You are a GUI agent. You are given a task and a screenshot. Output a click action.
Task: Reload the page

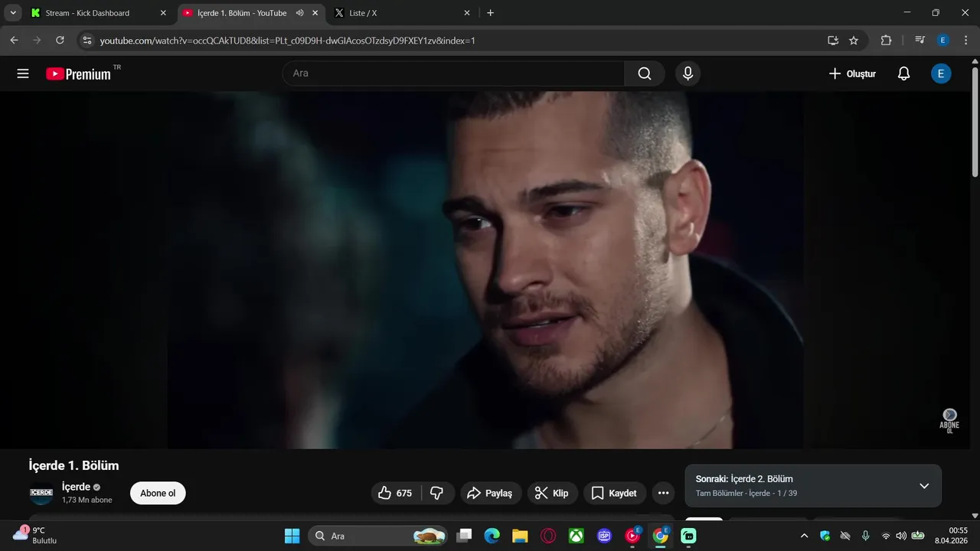pos(60,41)
